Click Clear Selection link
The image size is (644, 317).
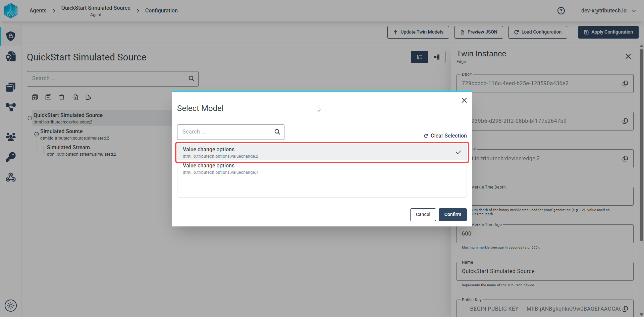coord(445,136)
